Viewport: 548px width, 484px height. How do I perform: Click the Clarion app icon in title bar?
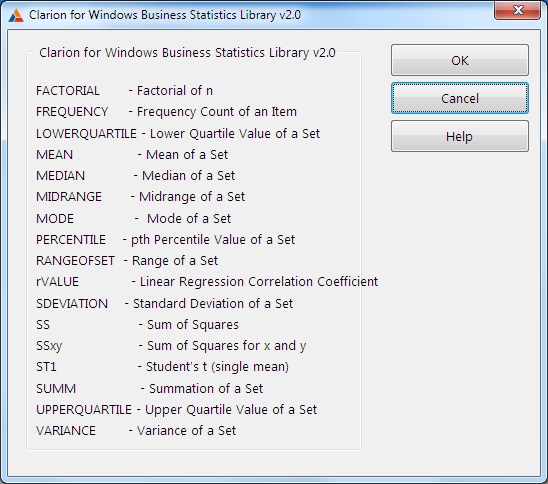[16, 15]
